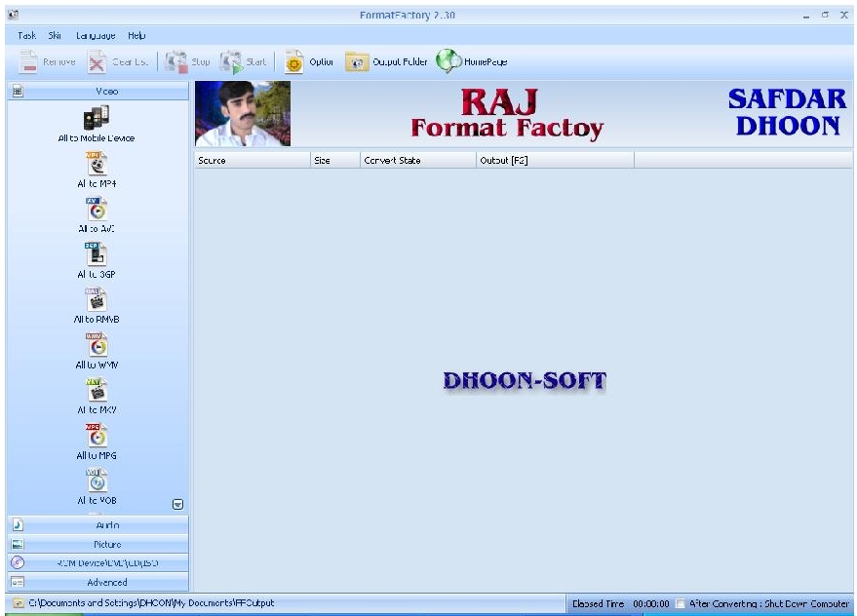This screenshot has width=857, height=616.
Task: Click the Source column header
Action: pyautogui.click(x=252, y=160)
